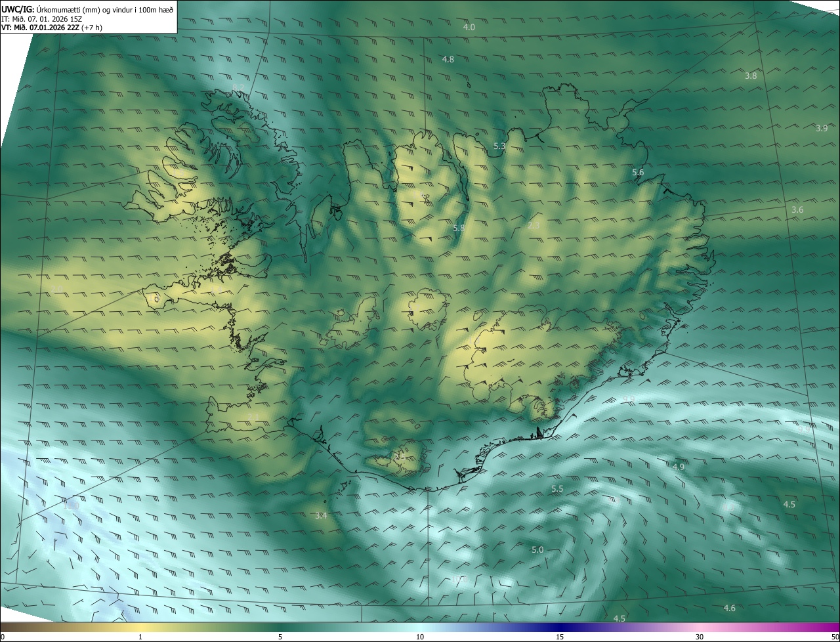840x642 pixels.
Task: Click the "3.8" value label
Action: click(751, 75)
